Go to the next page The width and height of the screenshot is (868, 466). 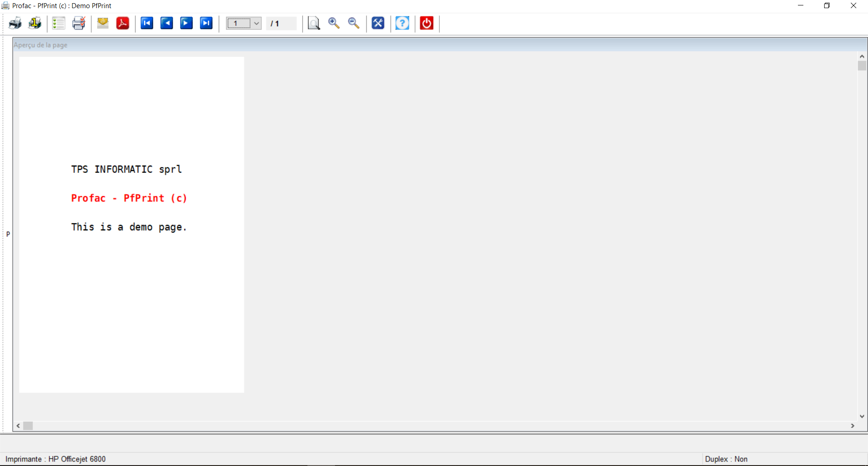point(186,23)
